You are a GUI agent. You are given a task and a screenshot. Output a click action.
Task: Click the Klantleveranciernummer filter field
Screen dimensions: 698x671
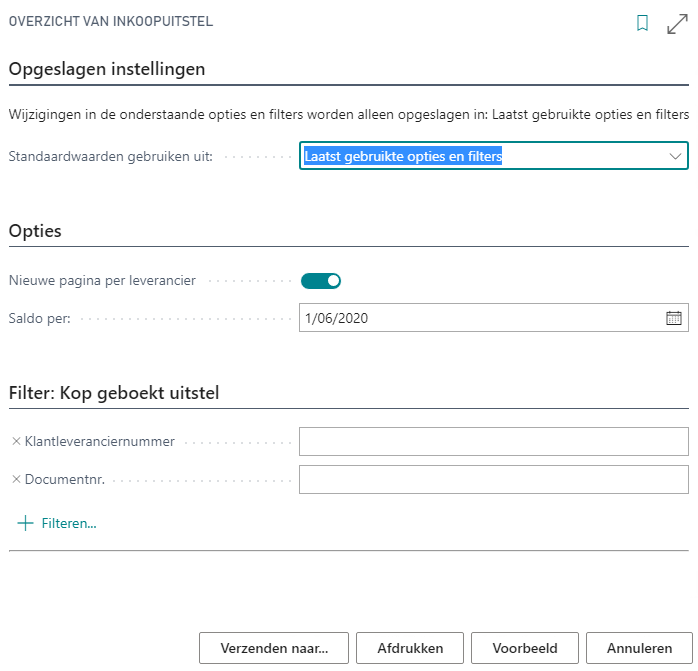pos(494,441)
